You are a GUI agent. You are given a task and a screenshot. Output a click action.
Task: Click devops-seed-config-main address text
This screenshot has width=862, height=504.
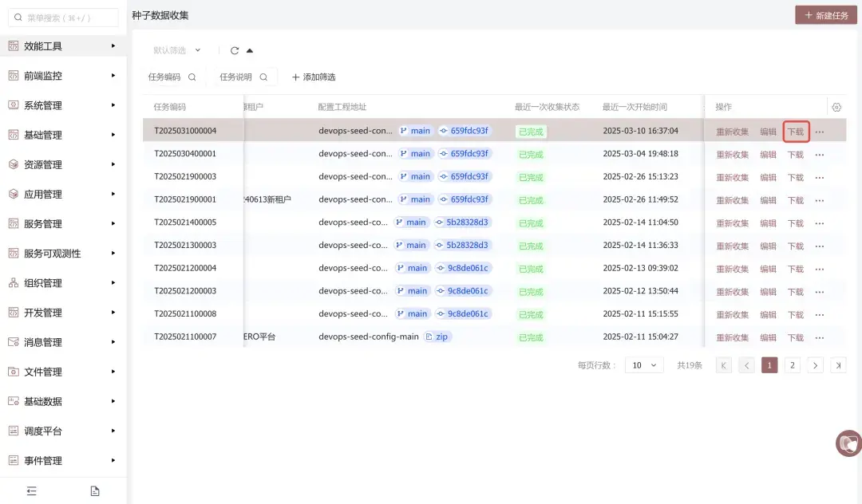click(368, 337)
